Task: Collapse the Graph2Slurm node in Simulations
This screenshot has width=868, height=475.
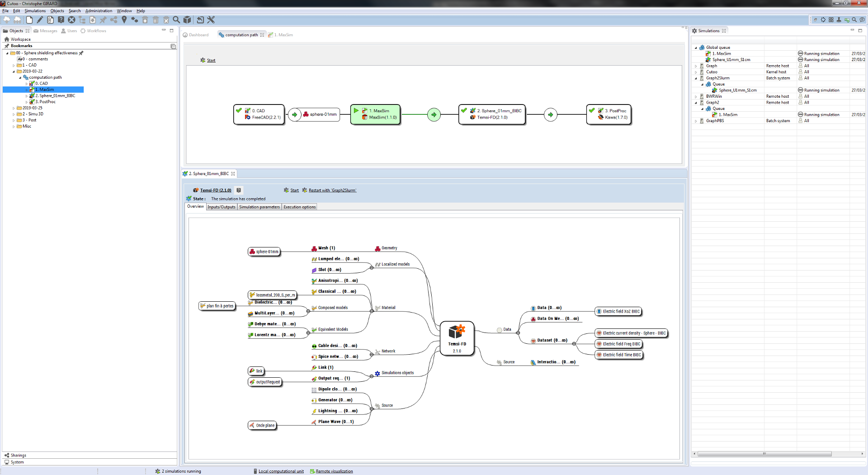Action: 696,78
